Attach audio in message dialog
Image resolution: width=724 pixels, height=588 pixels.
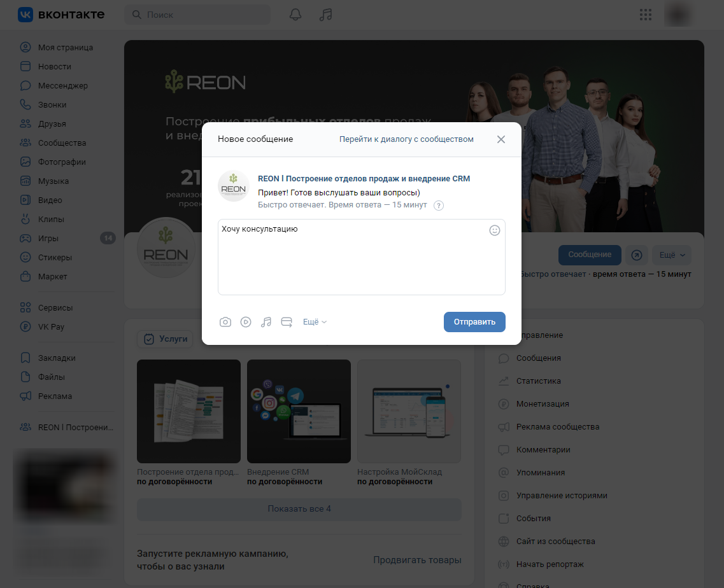(266, 322)
